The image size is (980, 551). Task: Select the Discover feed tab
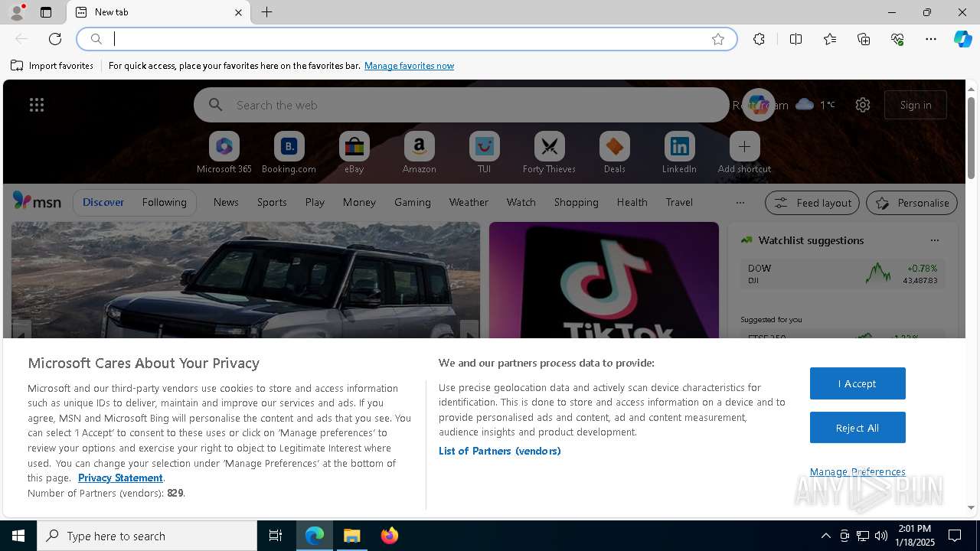pyautogui.click(x=103, y=202)
